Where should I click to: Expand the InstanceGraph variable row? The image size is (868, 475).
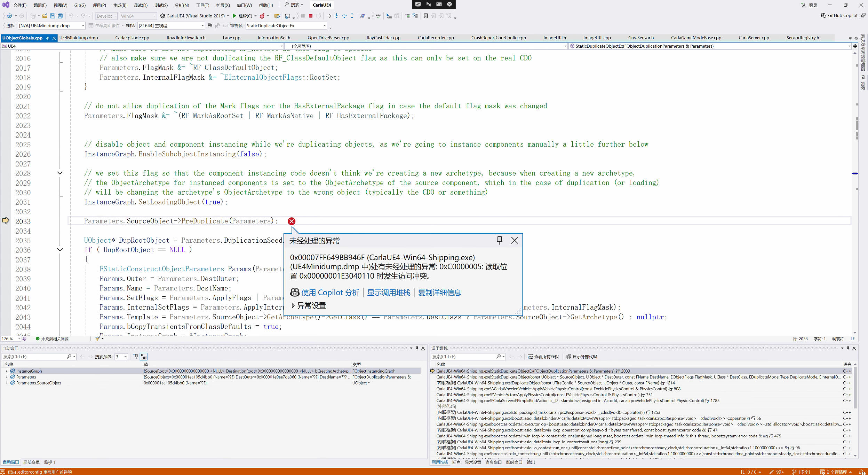click(x=6, y=371)
